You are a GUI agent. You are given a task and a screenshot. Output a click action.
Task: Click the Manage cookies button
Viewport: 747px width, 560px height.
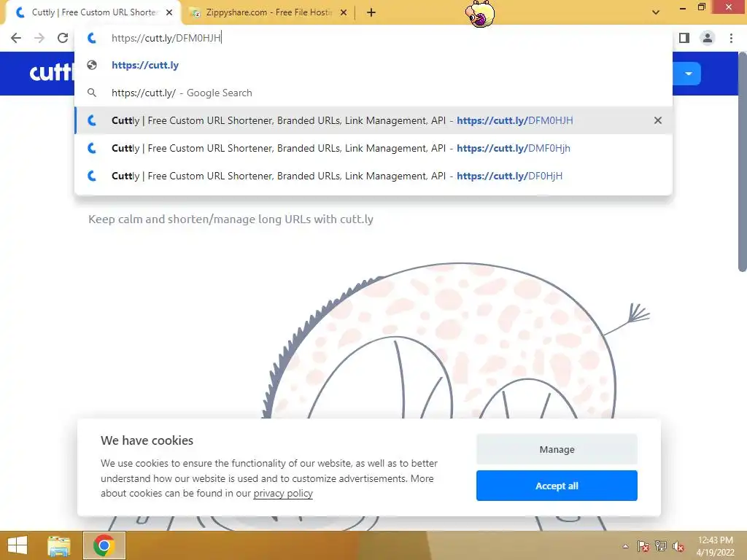557,449
